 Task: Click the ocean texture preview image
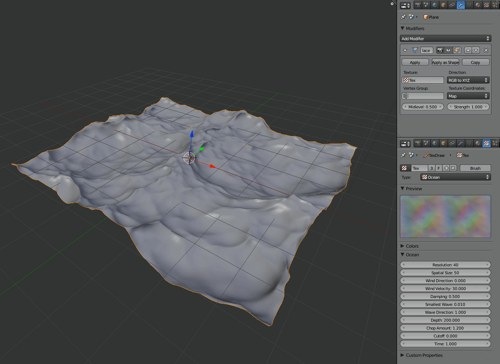(445, 216)
